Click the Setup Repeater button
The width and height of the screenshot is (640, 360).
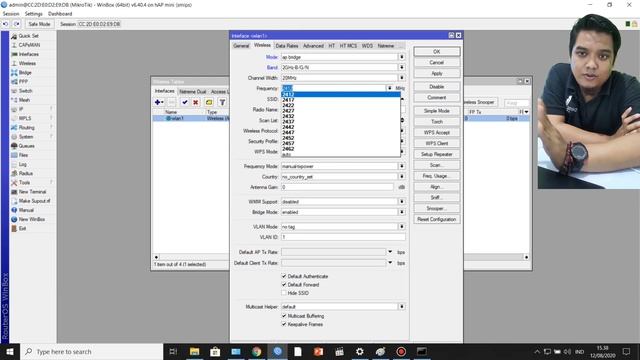(x=436, y=154)
